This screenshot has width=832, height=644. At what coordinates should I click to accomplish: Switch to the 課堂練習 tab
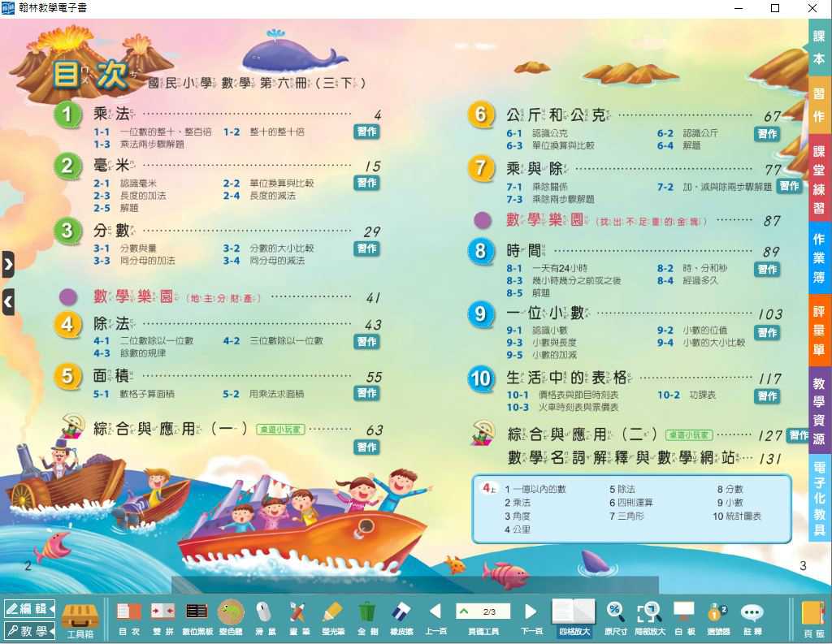(x=819, y=179)
